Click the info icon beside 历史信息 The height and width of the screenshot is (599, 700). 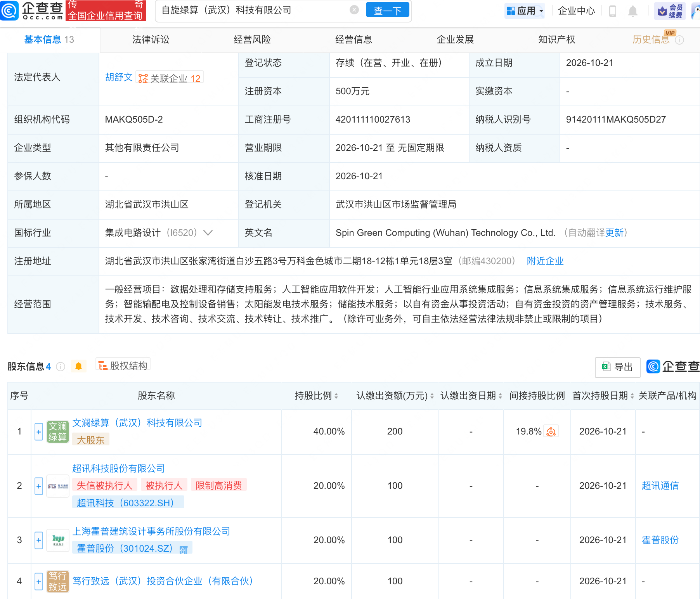tap(679, 40)
